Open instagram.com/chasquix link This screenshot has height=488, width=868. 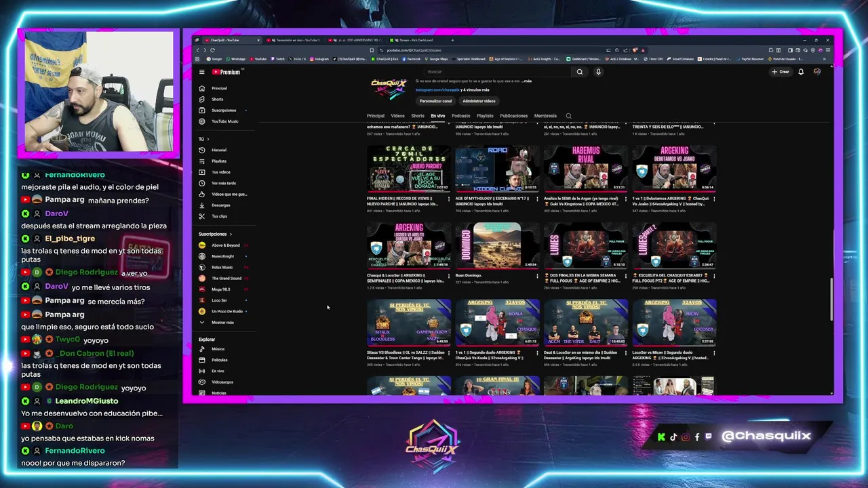click(x=437, y=89)
